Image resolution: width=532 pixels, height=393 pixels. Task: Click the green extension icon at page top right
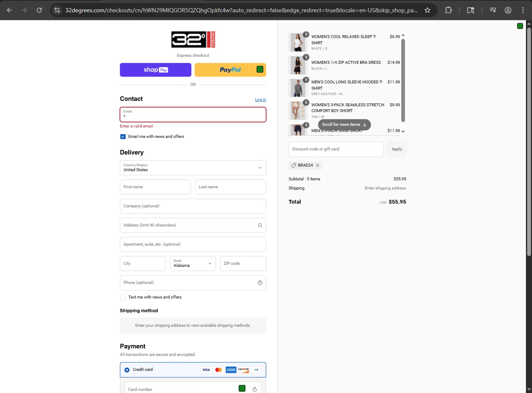(x=520, y=26)
